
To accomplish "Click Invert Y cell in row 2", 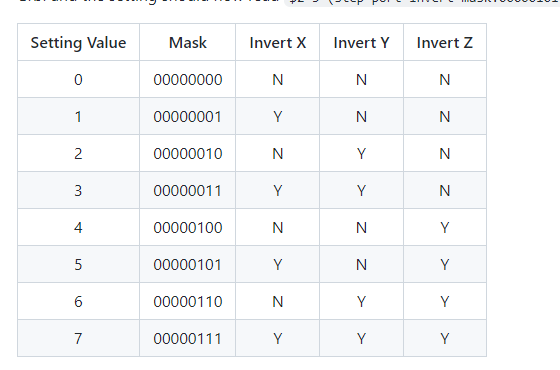I will coord(361,154).
